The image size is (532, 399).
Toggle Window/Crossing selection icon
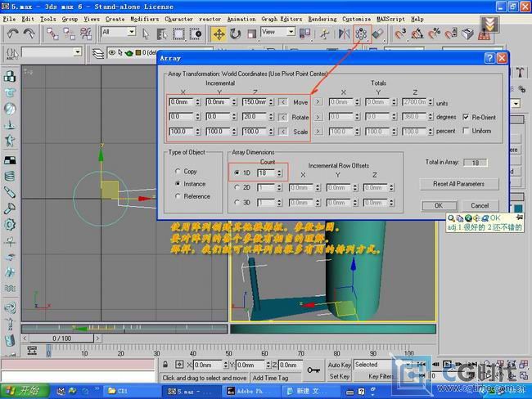tap(196, 34)
